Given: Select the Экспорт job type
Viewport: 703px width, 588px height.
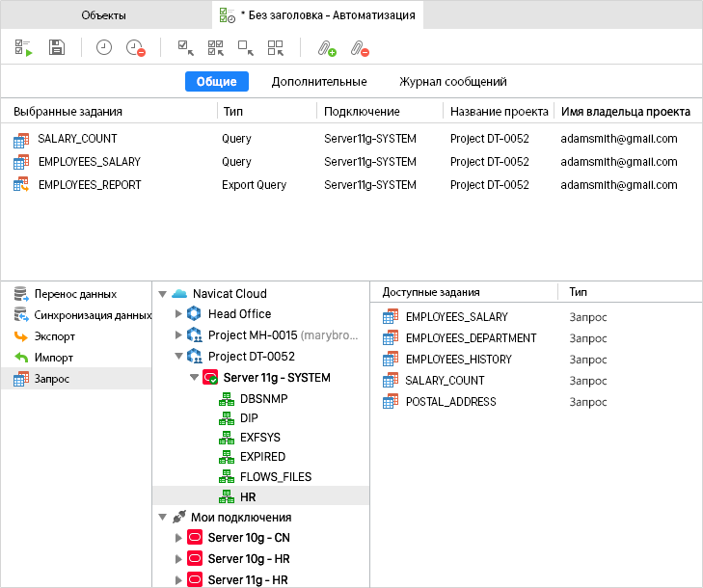Looking at the screenshot, I should coord(54,336).
